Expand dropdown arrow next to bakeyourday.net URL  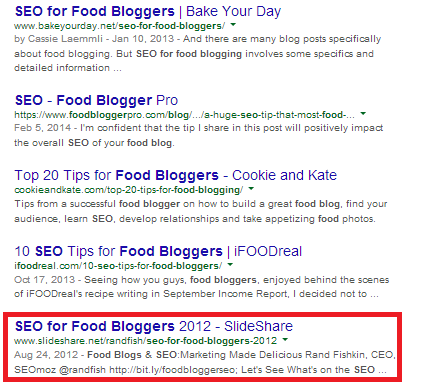coord(233,25)
